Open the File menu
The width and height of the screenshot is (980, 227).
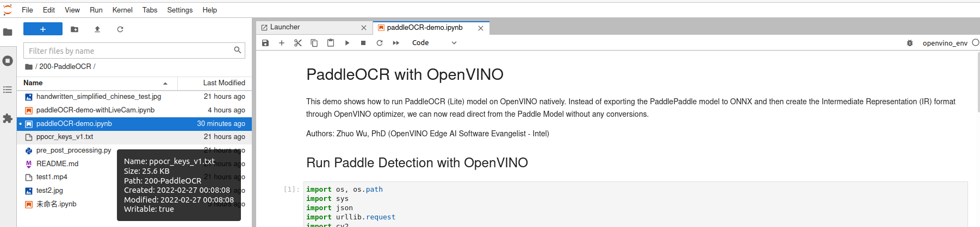coord(27,10)
